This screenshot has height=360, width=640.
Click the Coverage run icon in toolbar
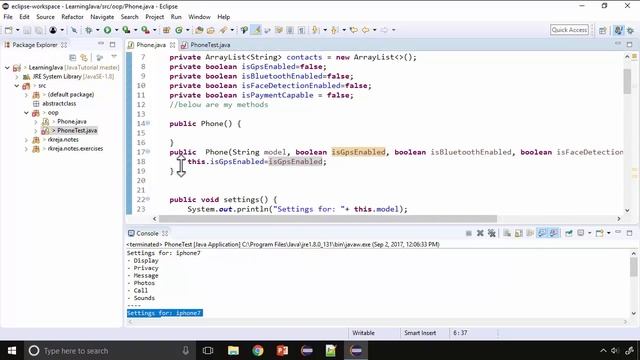pos(126,30)
